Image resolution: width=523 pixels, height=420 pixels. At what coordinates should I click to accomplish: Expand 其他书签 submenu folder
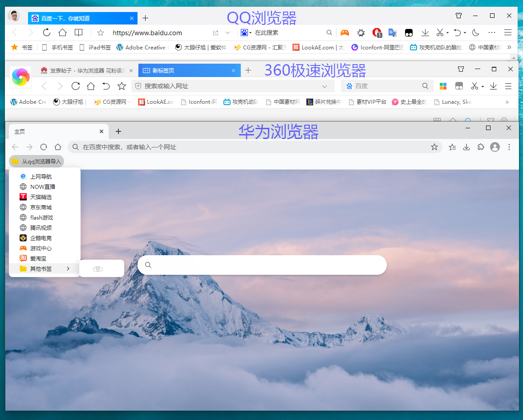point(45,269)
